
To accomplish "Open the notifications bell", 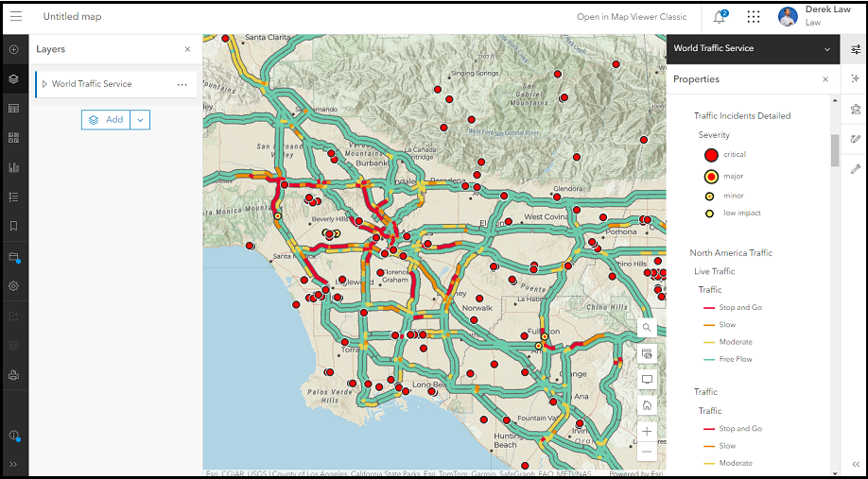I will [x=720, y=17].
